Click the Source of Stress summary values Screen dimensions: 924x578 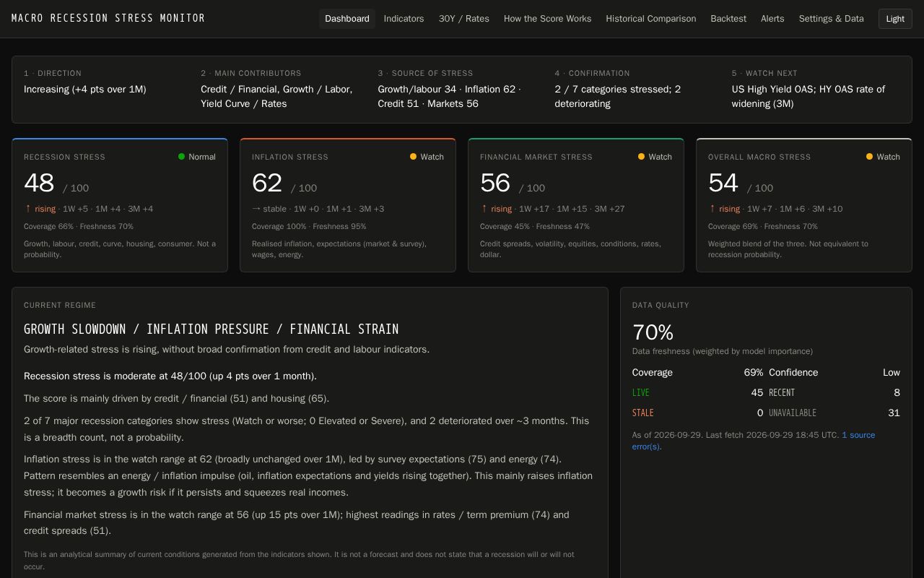pyautogui.click(x=449, y=97)
